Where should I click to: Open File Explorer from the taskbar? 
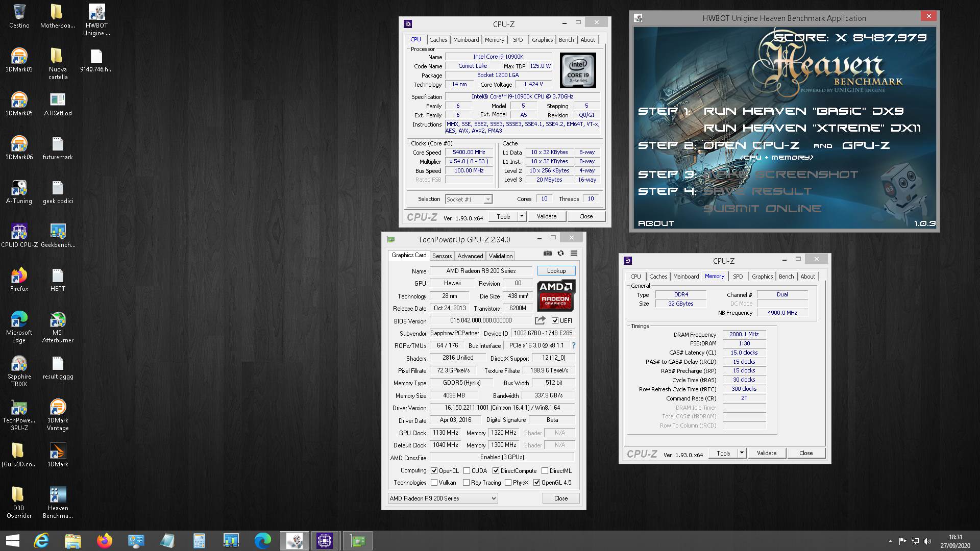(72, 540)
